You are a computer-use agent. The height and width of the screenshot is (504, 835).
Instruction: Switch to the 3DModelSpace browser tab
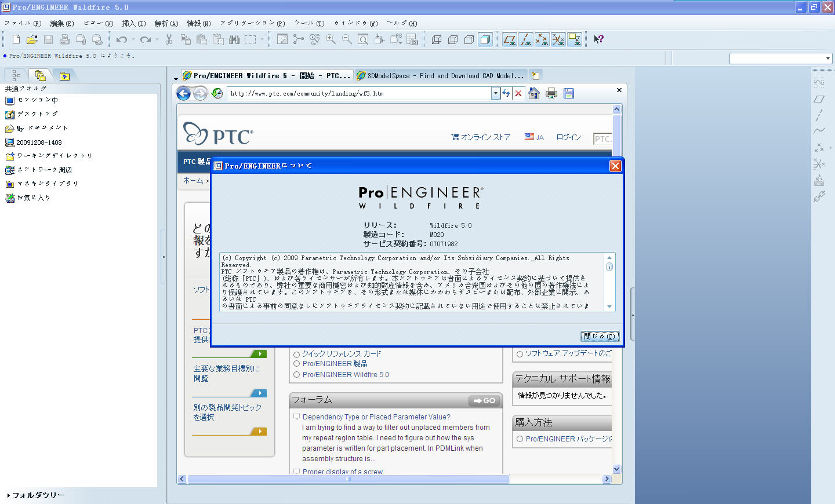tap(441, 75)
